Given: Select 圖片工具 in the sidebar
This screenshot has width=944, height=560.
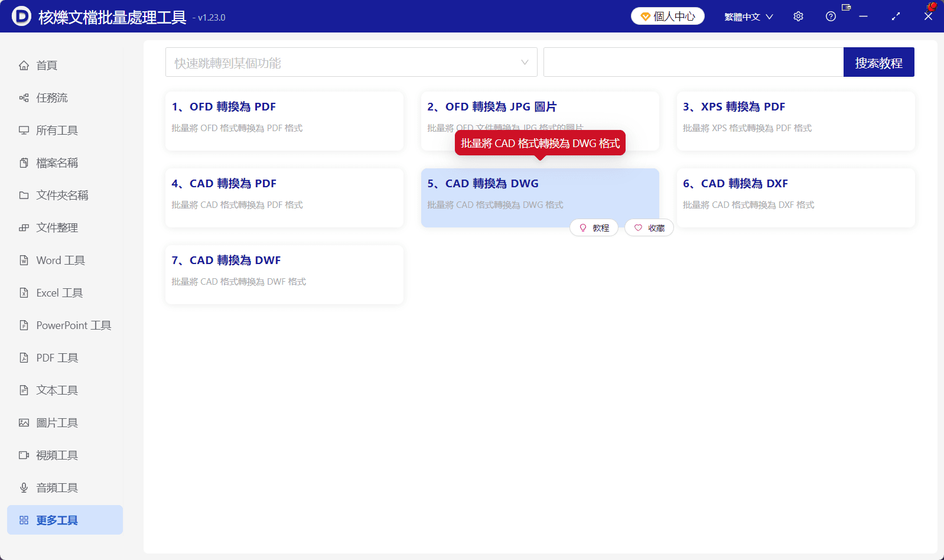Looking at the screenshot, I should (x=65, y=422).
